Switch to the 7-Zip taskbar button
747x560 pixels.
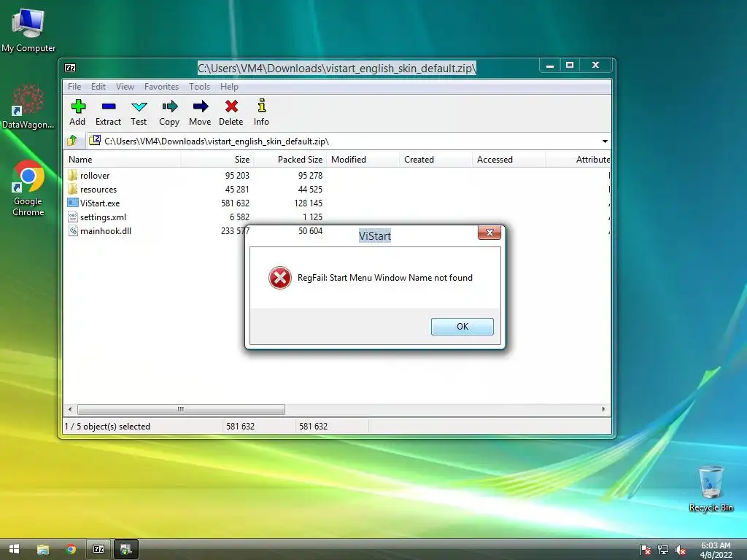[x=98, y=549]
